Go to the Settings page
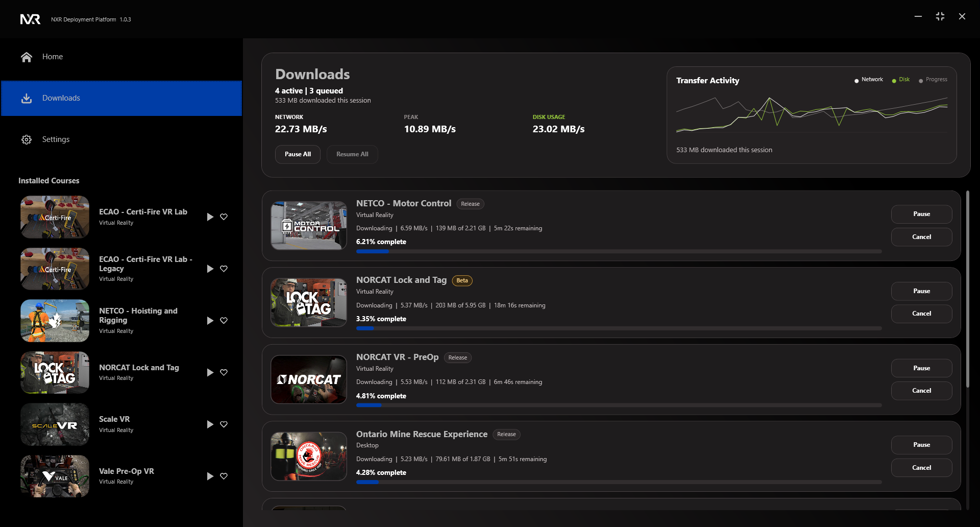This screenshot has height=527, width=980. pyautogui.click(x=56, y=139)
